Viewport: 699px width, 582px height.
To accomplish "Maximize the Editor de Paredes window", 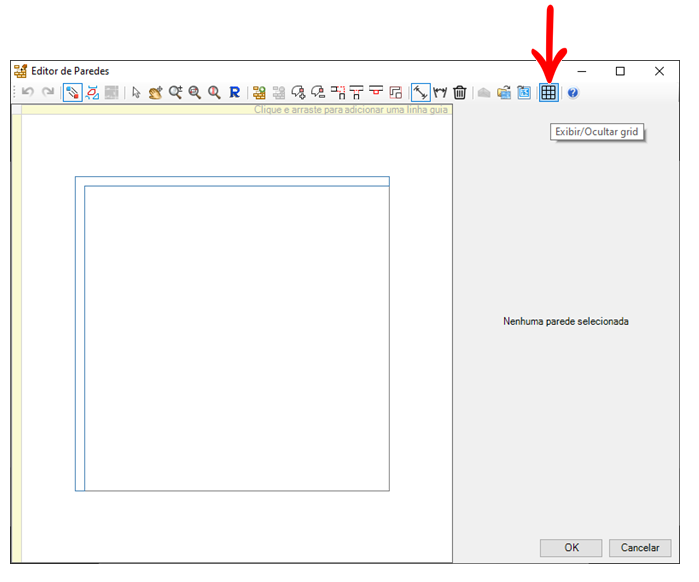I will pyautogui.click(x=620, y=71).
